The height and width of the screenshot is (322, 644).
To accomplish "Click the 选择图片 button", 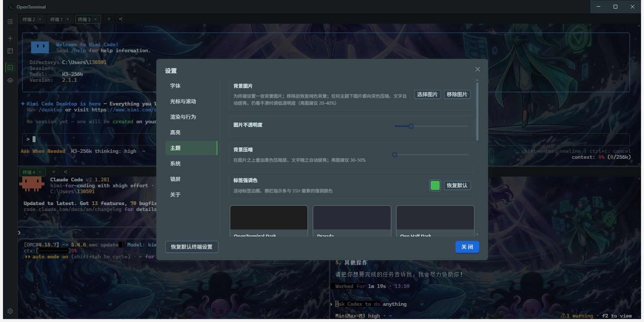I will click(427, 94).
